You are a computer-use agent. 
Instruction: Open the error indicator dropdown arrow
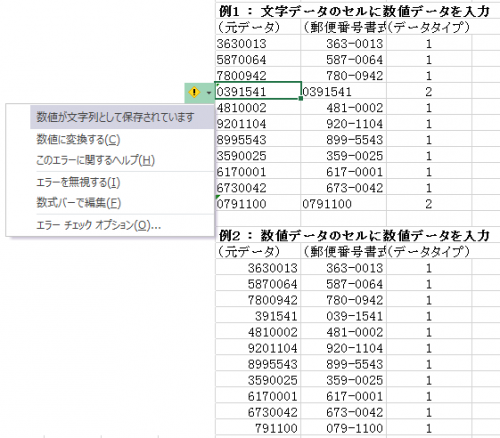pyautogui.click(x=209, y=92)
